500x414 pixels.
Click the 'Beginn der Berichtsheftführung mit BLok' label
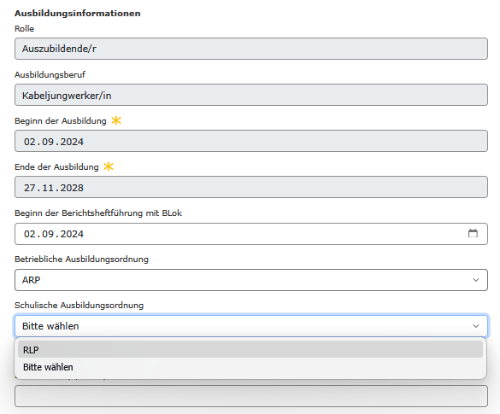pyautogui.click(x=98, y=213)
